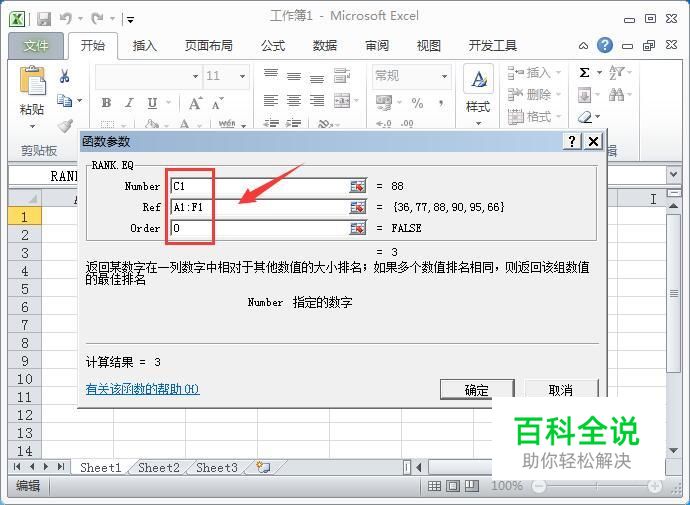Click the Fill down icon
690x505 pixels.
pos(584,95)
